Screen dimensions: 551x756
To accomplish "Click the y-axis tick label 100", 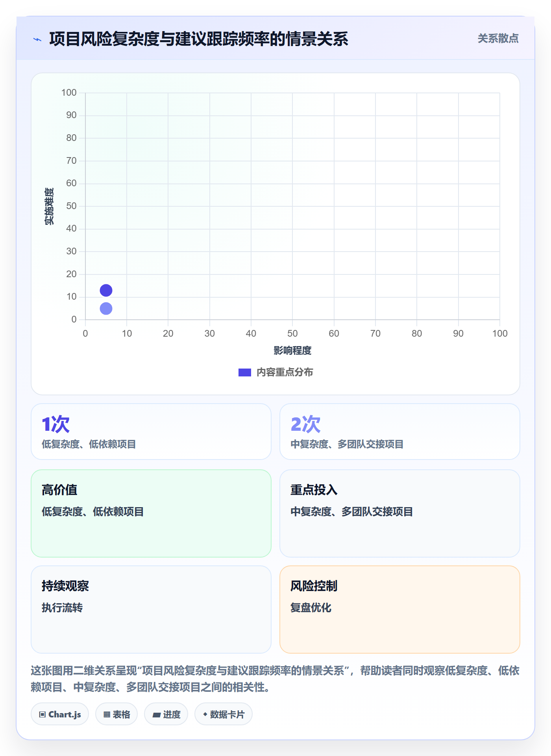I will 69,93.
